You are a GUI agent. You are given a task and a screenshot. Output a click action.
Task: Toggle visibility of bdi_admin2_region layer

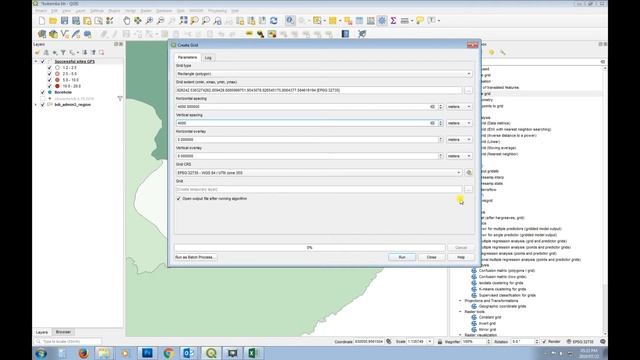click(x=42, y=105)
